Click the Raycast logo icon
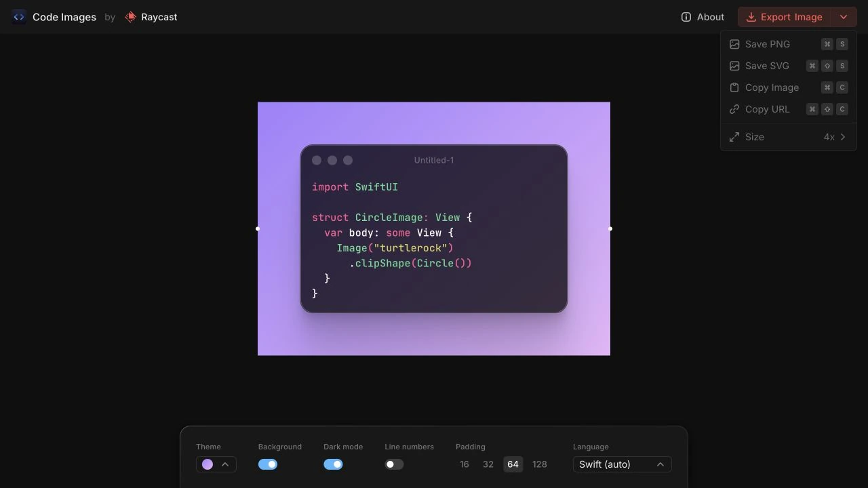This screenshot has height=488, width=868. point(130,17)
